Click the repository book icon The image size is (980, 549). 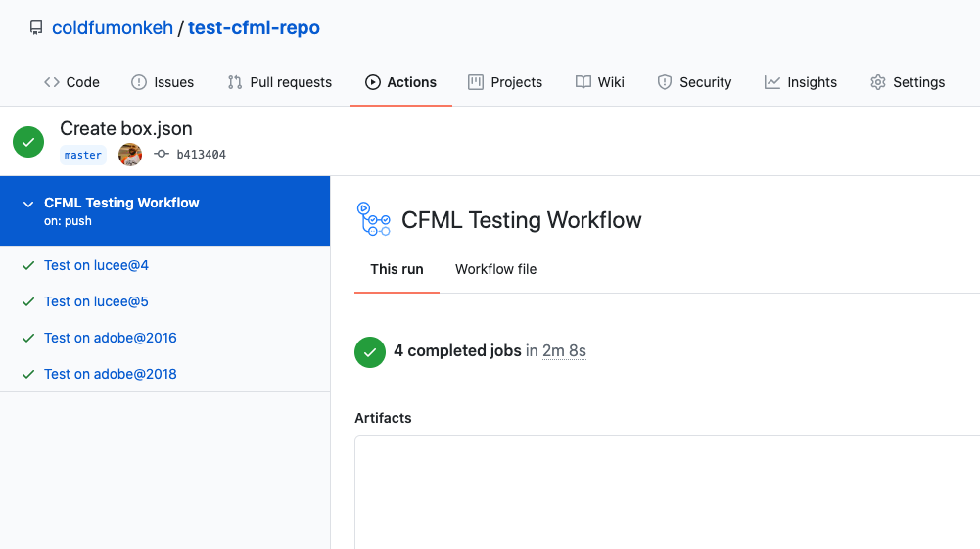point(36,27)
